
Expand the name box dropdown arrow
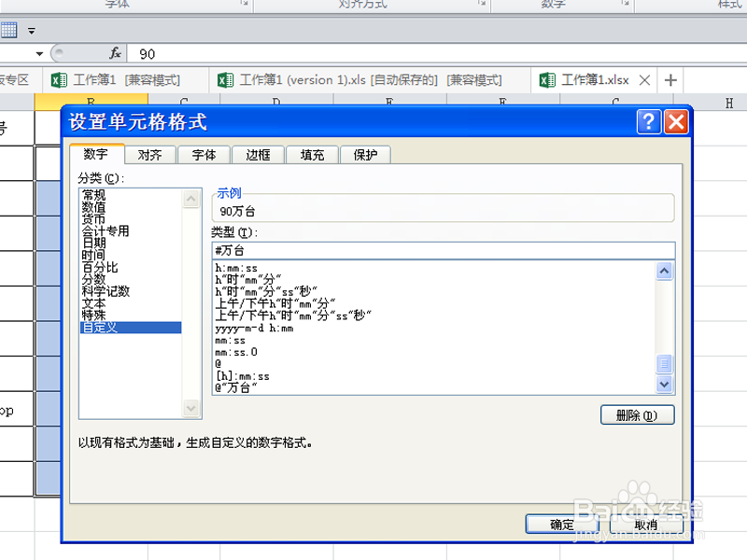[39, 54]
